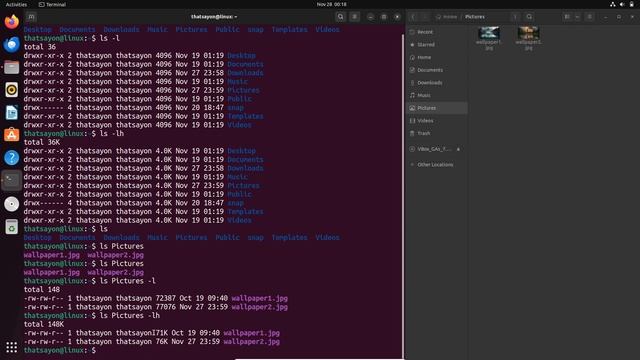Viewport: 640px width, 360px height.
Task: Select Pictures in the Files sidebar
Action: [437, 108]
